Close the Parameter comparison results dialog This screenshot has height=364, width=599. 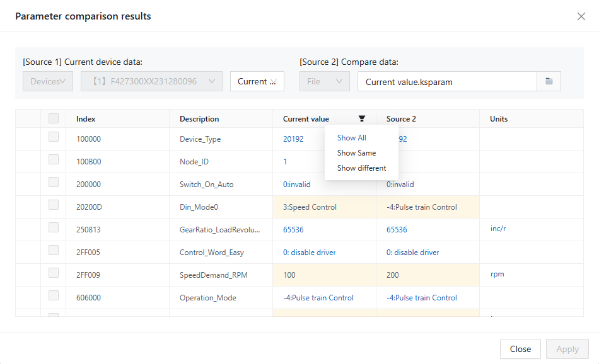tap(581, 16)
